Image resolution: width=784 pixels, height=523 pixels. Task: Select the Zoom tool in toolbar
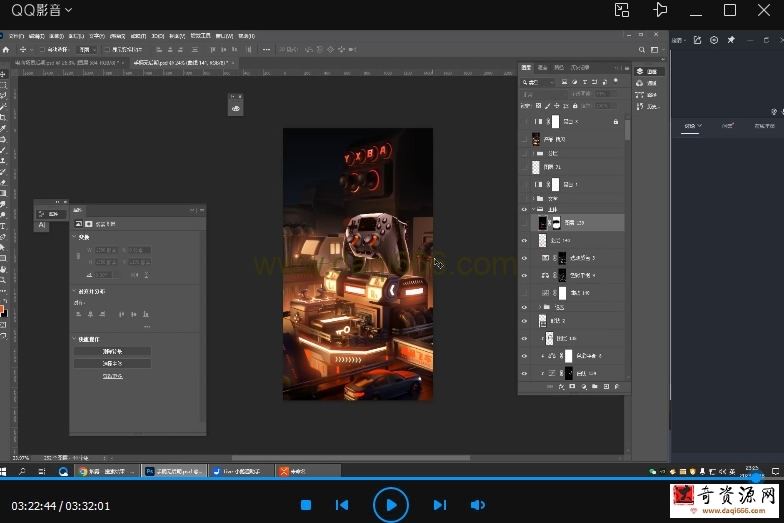coord(3,280)
